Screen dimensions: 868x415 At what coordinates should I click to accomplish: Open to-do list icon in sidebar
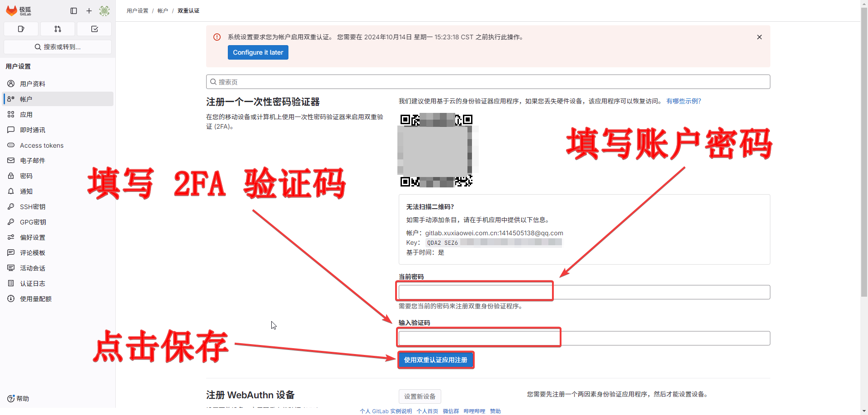tap(94, 29)
